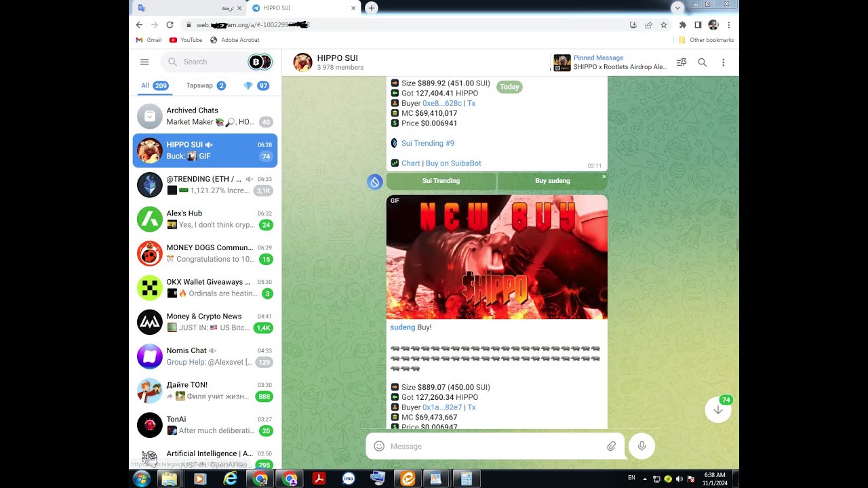Click the Message input field
The height and width of the screenshot is (488, 868).
495,446
